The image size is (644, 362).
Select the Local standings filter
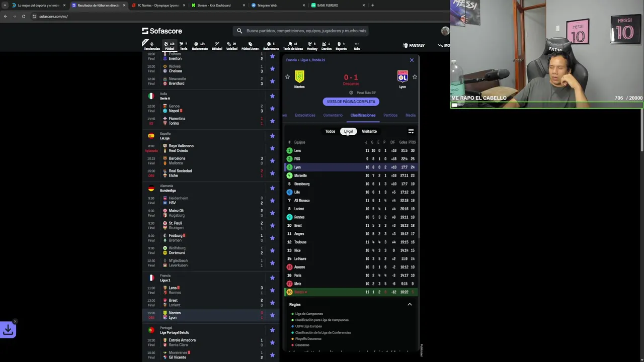point(348,131)
